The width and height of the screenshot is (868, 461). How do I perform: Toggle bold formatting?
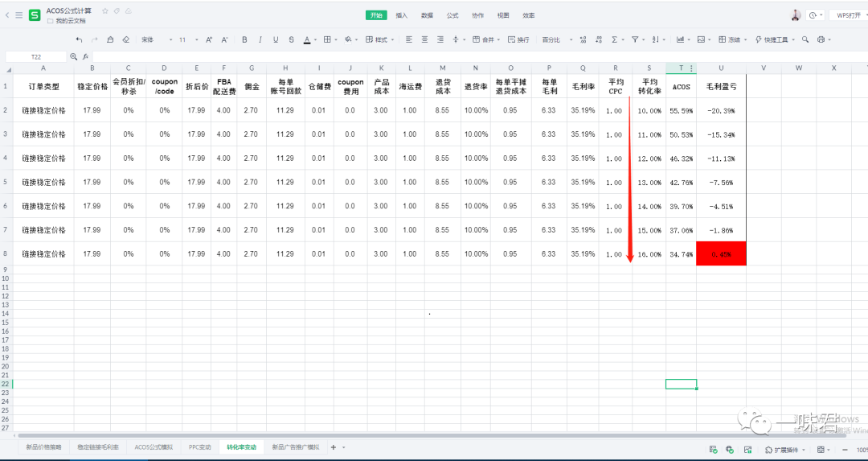pos(244,39)
